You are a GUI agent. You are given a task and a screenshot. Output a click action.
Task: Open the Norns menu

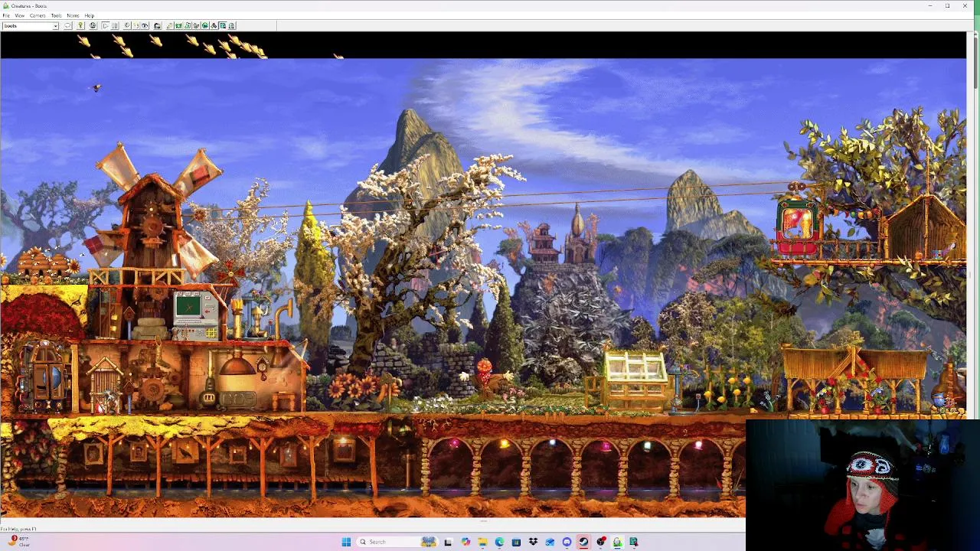coord(73,15)
